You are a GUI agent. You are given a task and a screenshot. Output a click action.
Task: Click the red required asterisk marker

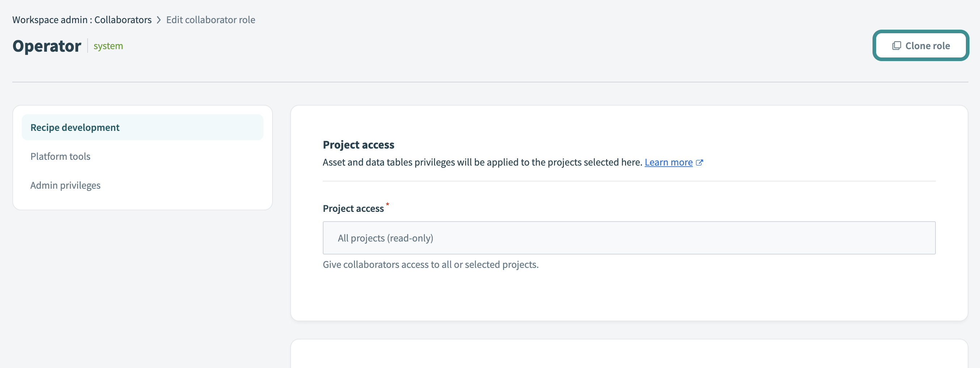pyautogui.click(x=387, y=205)
